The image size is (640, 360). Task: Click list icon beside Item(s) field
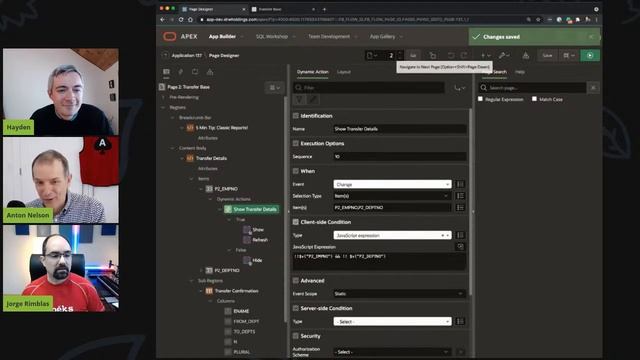click(x=460, y=208)
